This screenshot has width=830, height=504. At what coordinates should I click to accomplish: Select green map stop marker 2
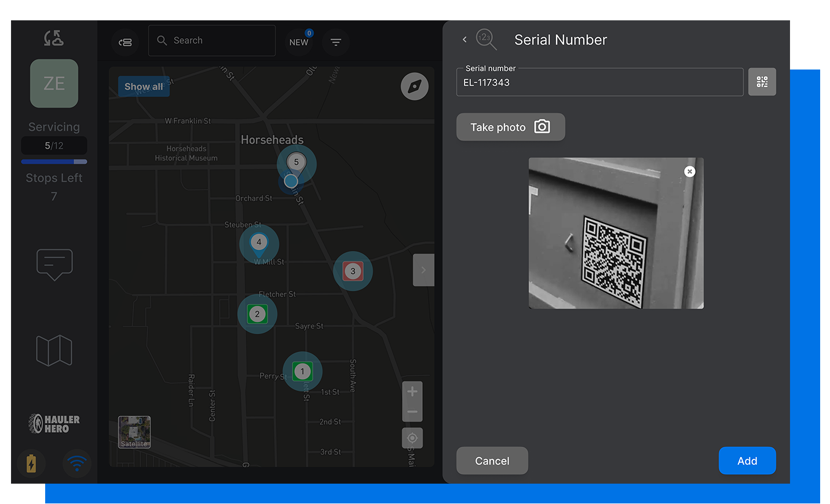[x=257, y=314]
